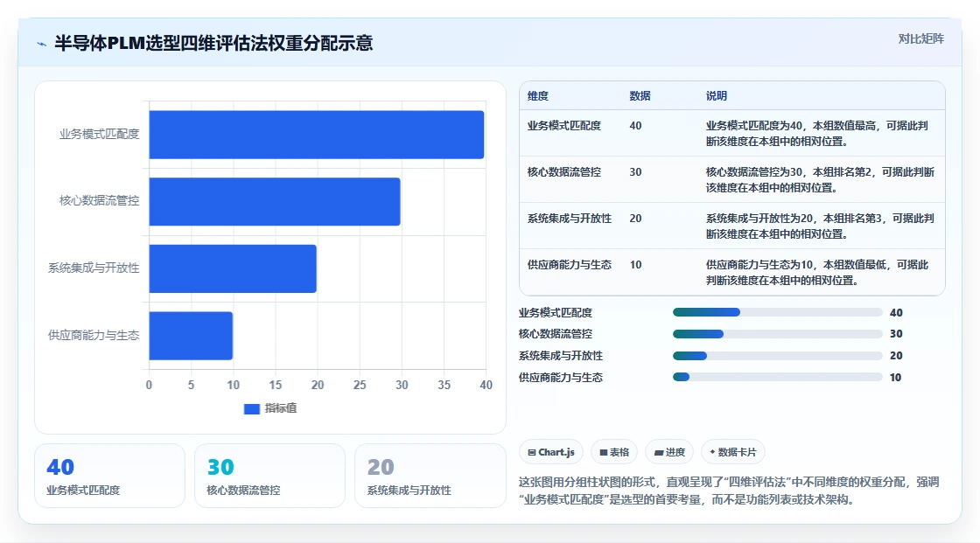This screenshot has height=543, width=980.
Task: Click the x-axis tick 35
Action: 444,385
